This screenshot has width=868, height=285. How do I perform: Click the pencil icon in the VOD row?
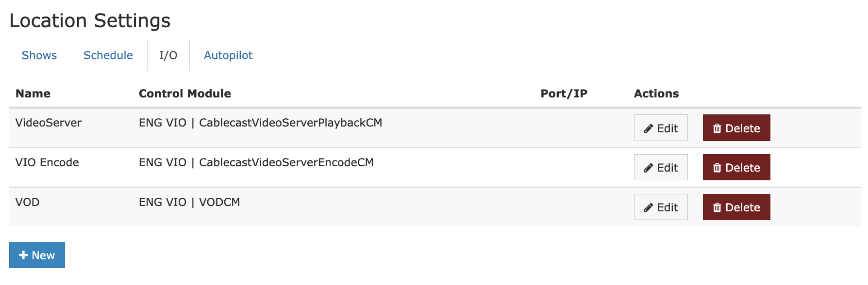point(648,208)
